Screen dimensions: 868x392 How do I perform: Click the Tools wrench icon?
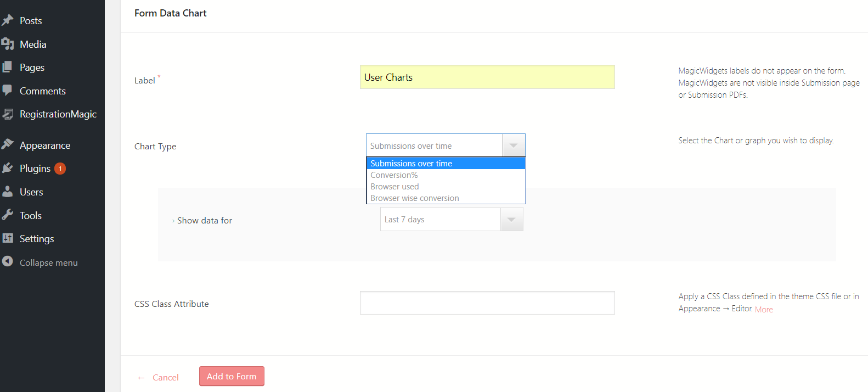click(x=8, y=215)
